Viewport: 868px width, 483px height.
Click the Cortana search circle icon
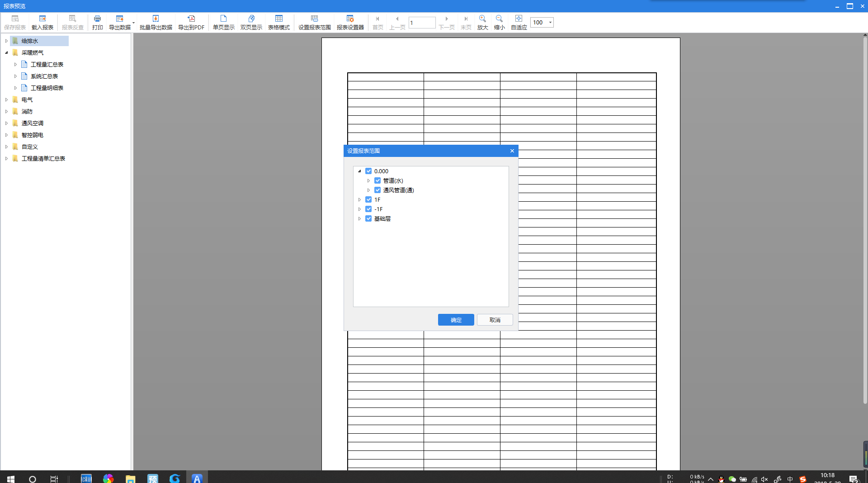coord(33,478)
